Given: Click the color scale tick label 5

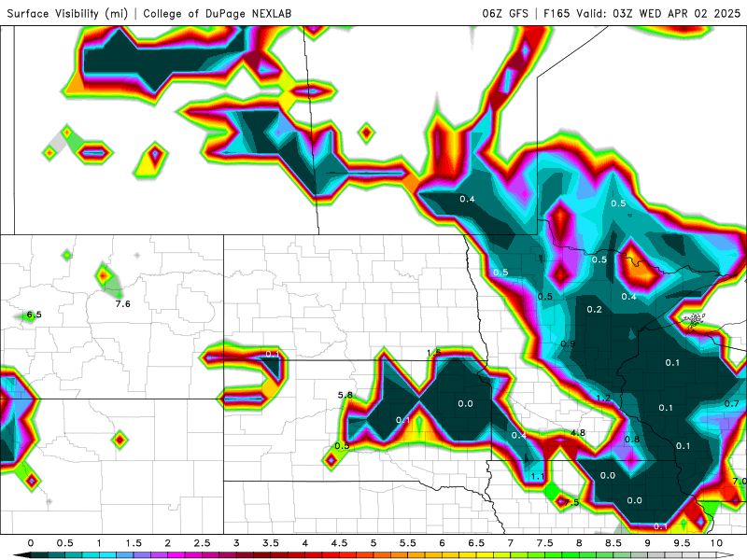Looking at the screenshot, I should [x=373, y=543].
